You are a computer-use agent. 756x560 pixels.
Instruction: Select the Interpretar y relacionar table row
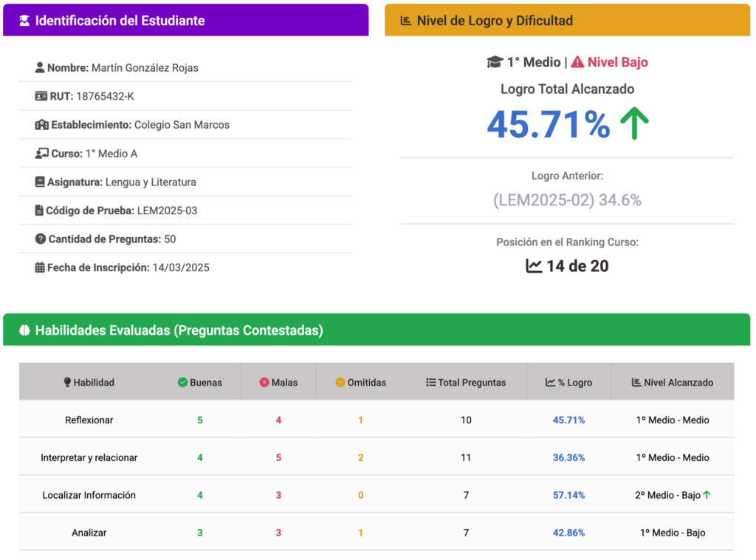377,457
